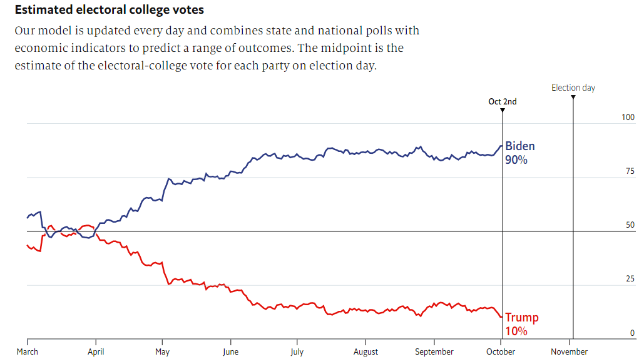Click the April axis label

click(x=96, y=351)
